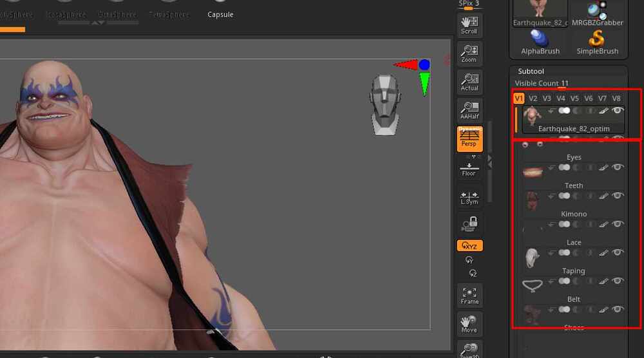The width and height of the screenshot is (644, 358).
Task: Hide the Belt subtool with its eye icon
Action: click(x=617, y=281)
